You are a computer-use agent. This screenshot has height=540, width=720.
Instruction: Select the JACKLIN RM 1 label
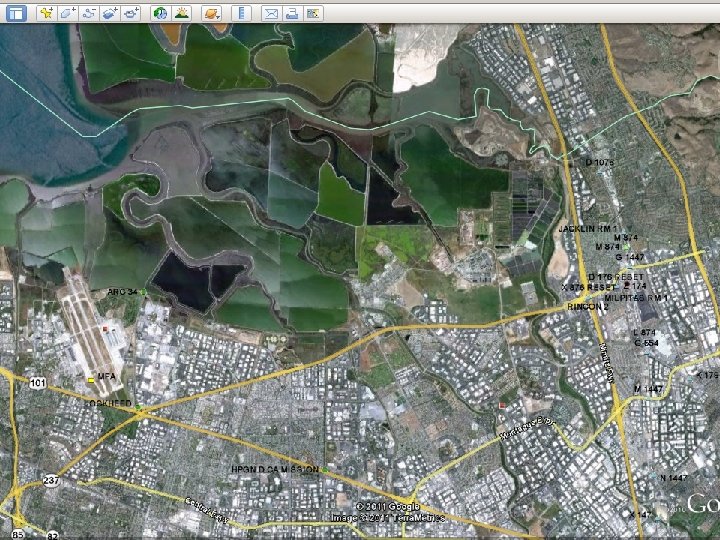588,229
